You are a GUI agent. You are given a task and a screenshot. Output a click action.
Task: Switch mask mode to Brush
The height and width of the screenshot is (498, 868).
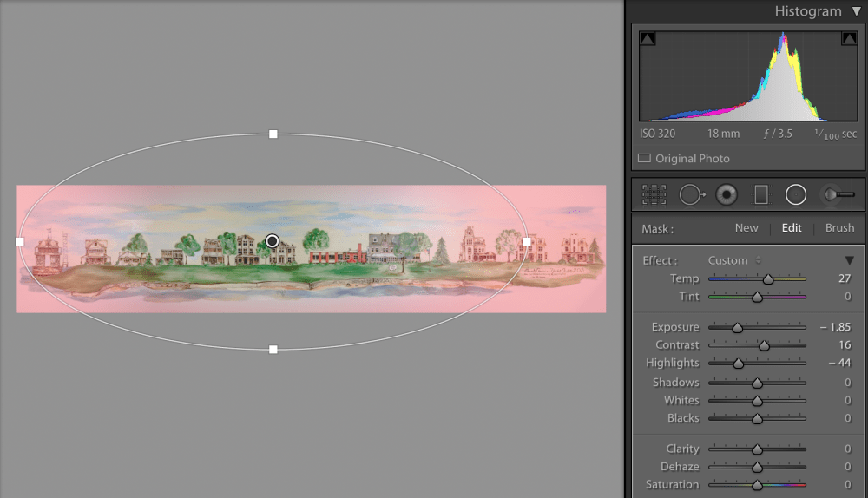(839, 228)
